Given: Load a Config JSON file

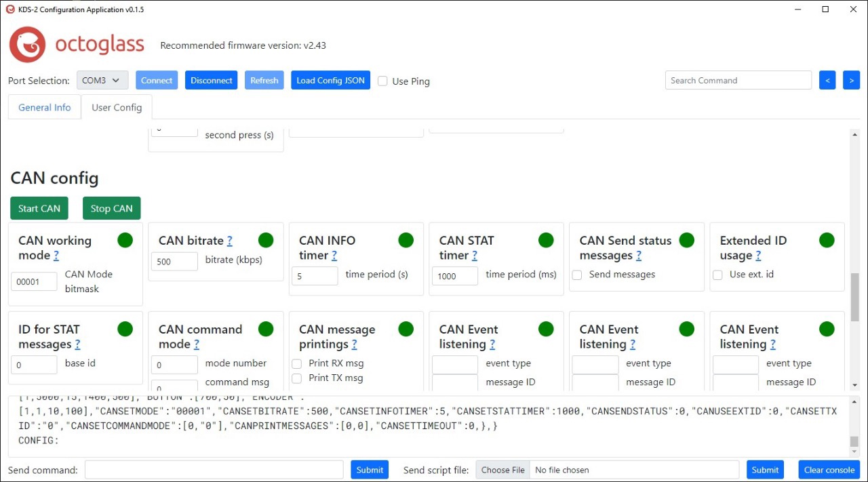Looking at the screenshot, I should pos(331,80).
